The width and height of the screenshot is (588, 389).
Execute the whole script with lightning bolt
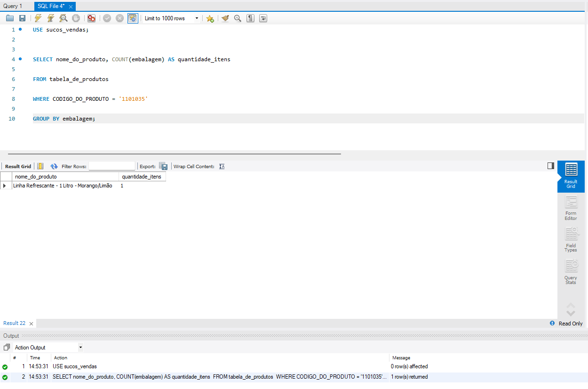(x=38, y=18)
